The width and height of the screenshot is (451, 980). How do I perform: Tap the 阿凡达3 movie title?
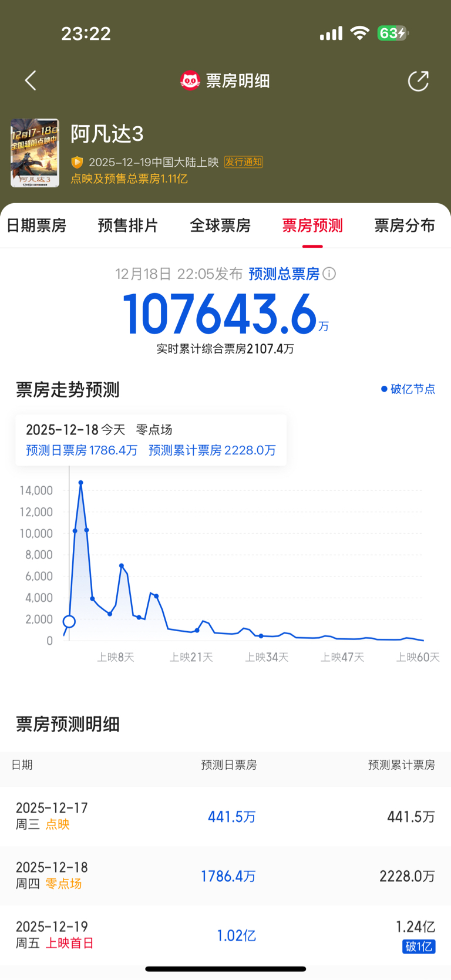click(x=107, y=134)
